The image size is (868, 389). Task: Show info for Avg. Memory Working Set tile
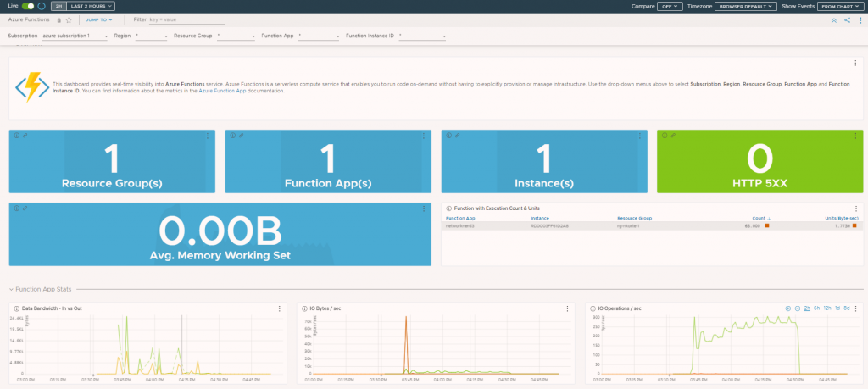(x=17, y=208)
